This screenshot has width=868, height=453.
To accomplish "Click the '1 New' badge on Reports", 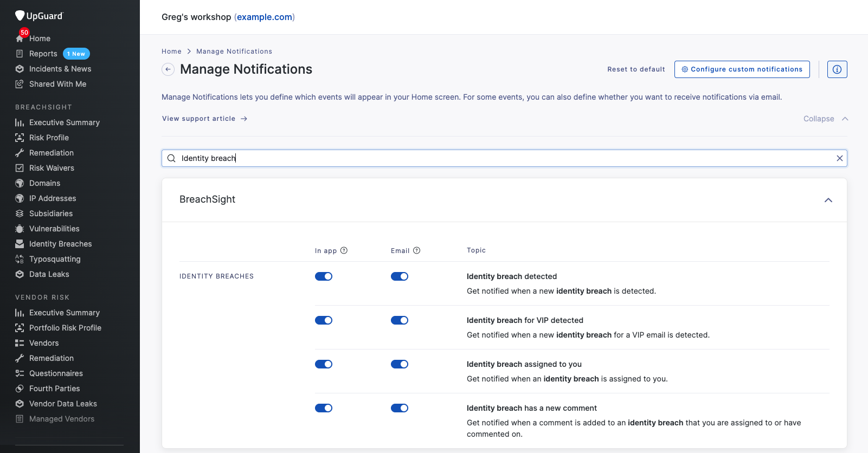I will pyautogui.click(x=76, y=54).
